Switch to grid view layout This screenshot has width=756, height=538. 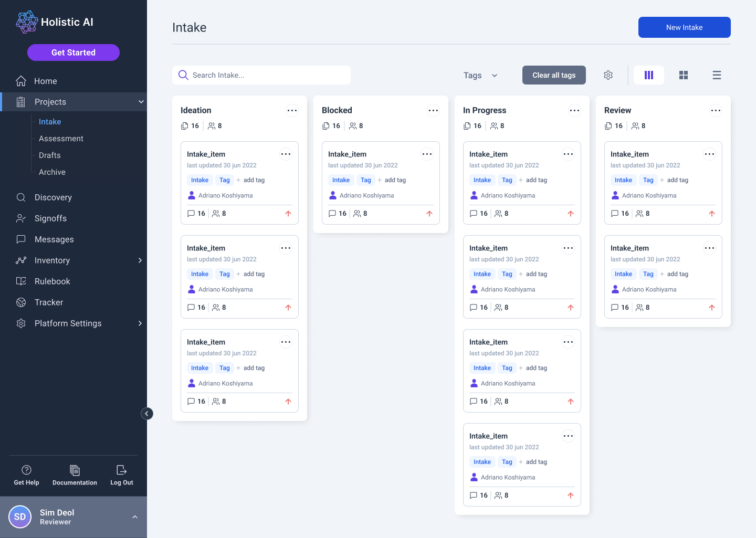point(683,75)
